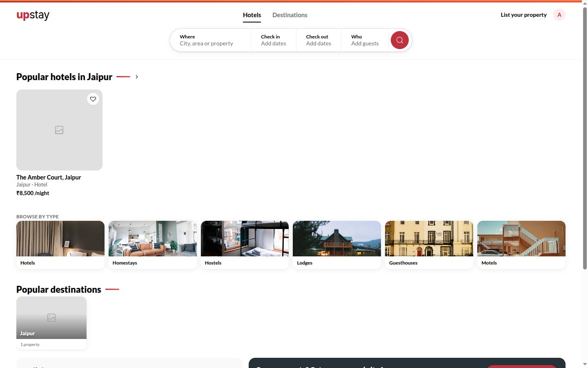Viewport: 588px width, 368px height.
Task: Click the upstay logo
Action: (x=33, y=15)
